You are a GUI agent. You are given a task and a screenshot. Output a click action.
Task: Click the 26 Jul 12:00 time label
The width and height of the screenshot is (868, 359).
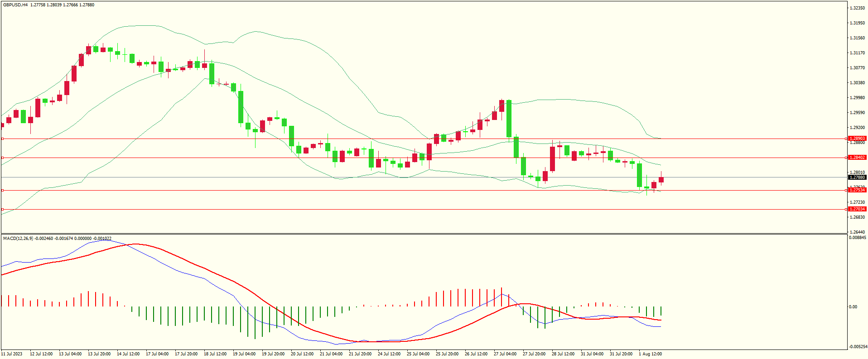(x=476, y=354)
